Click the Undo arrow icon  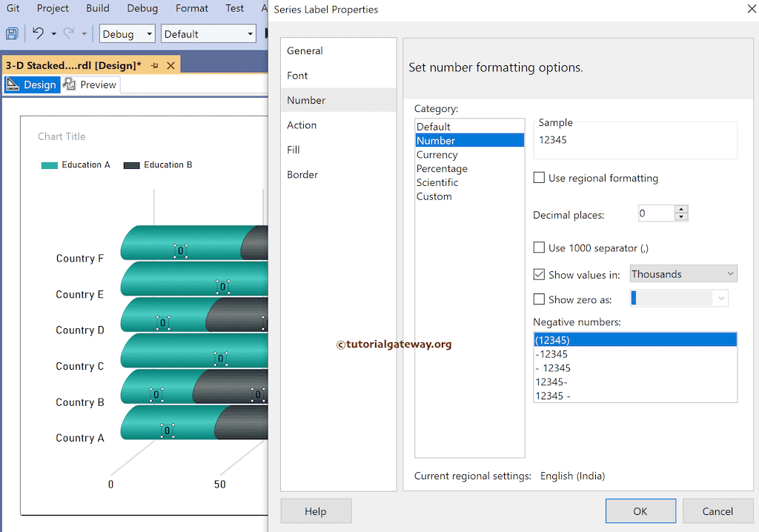tap(38, 33)
